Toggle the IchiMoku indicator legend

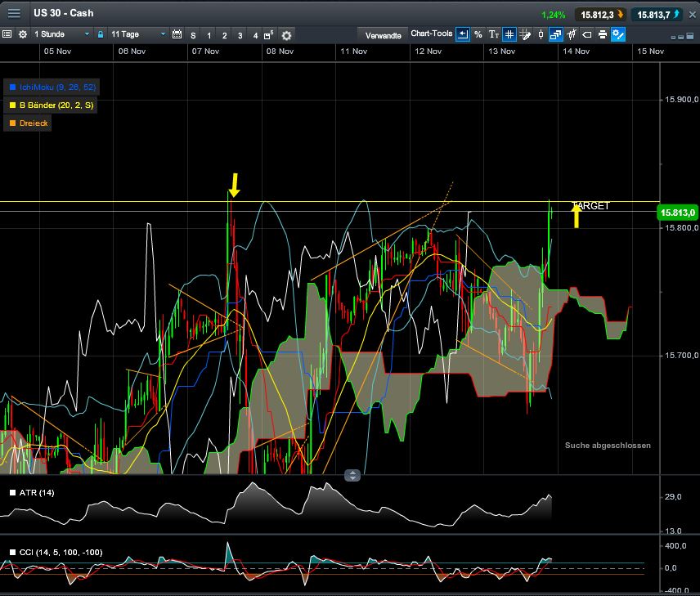coord(54,87)
